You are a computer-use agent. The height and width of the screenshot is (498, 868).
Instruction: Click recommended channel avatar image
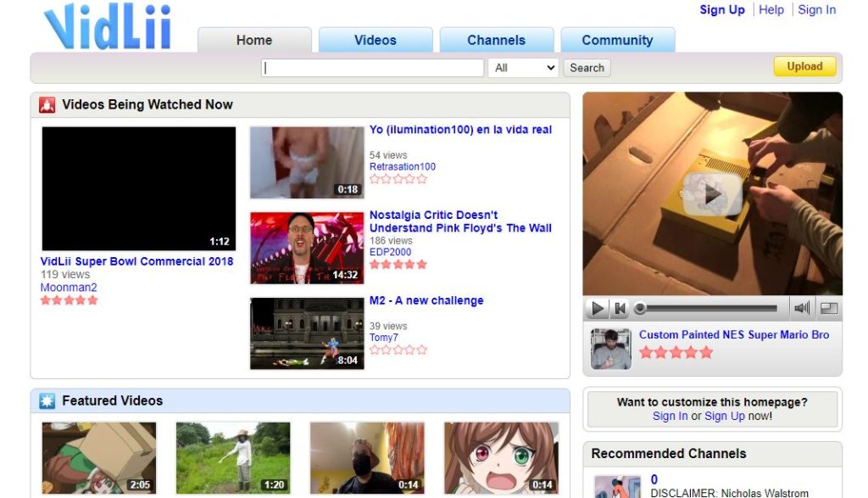617,486
